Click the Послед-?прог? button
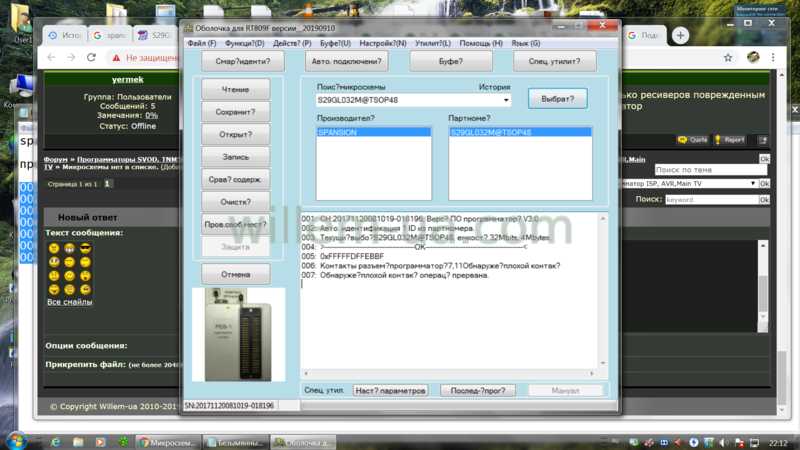Viewport: 800px width, 450px height. [x=478, y=390]
